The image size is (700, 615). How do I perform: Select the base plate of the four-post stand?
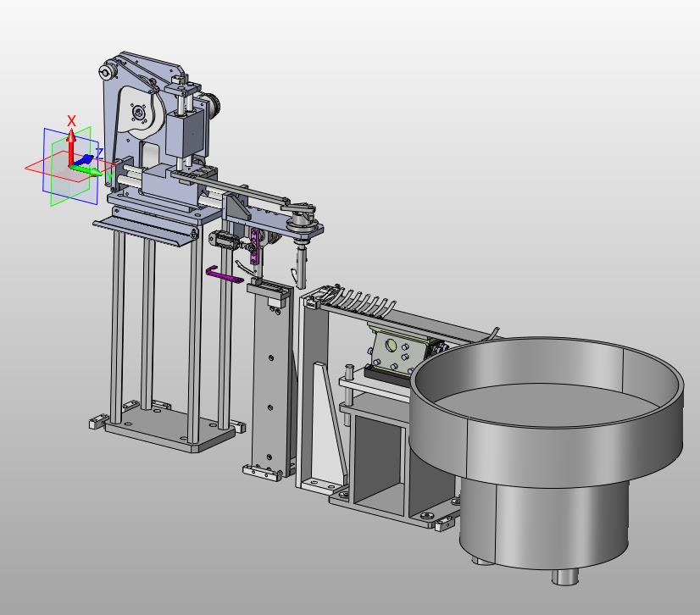pos(172,429)
